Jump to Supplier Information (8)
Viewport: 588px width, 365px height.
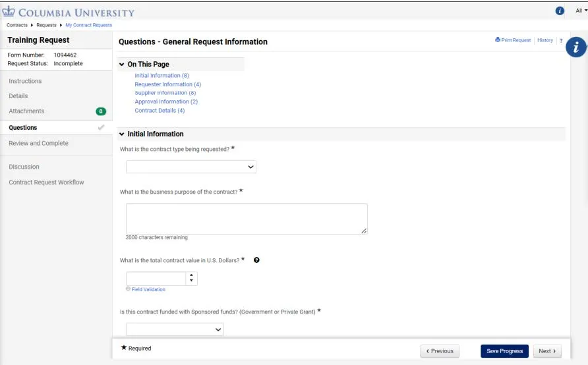(165, 93)
